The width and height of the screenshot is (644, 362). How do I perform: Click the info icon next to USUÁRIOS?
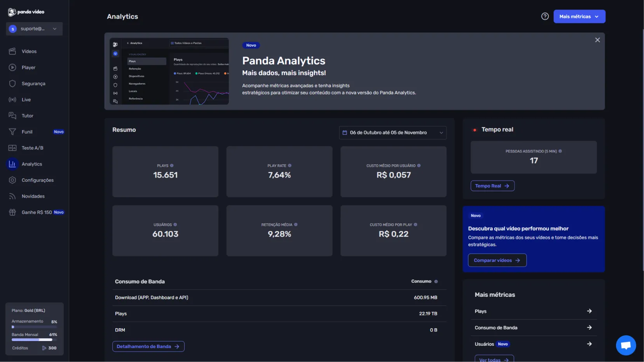coord(175,225)
